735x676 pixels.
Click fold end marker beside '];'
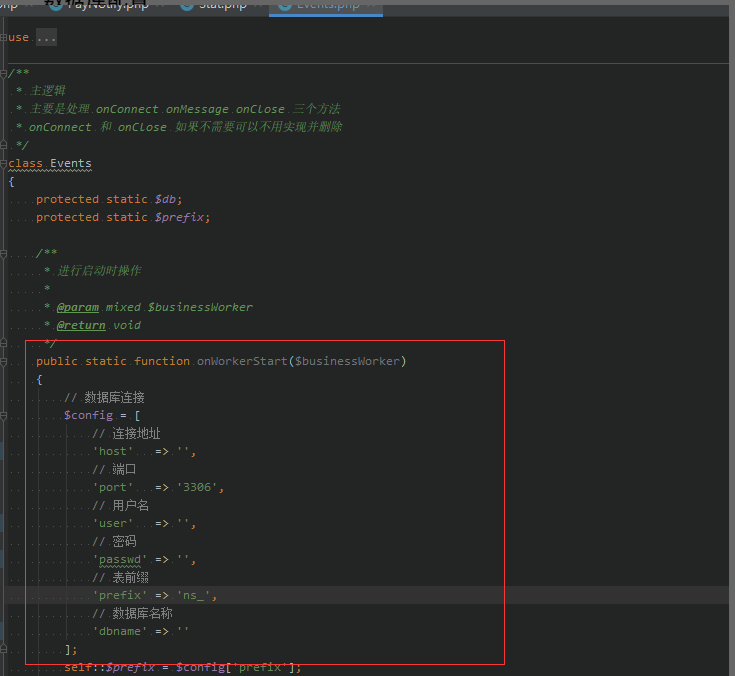[x=4, y=649]
